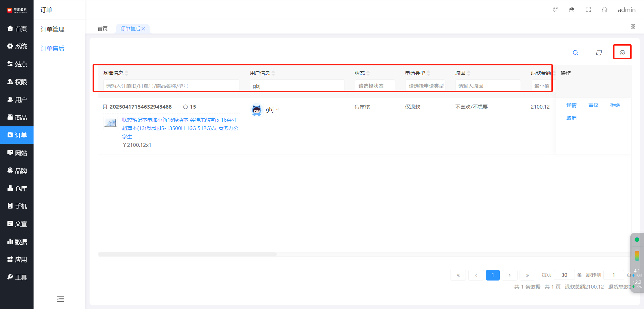Toggle sort on 状态 column
Viewport: 644px width, 309px height.
click(x=368, y=73)
